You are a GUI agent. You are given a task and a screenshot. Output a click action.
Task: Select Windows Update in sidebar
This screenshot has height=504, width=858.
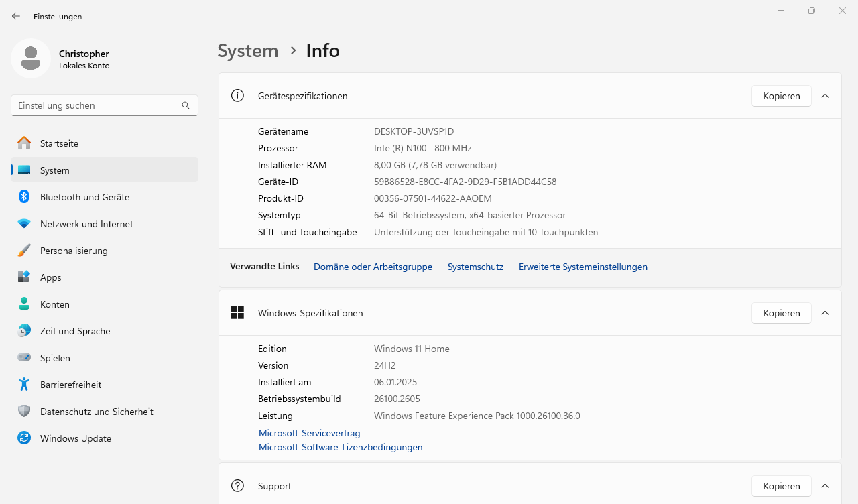click(x=105, y=438)
